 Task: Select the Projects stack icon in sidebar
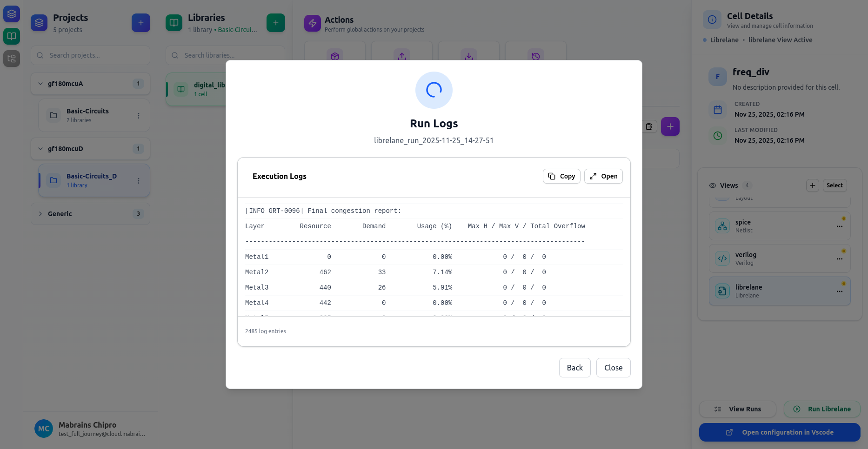12,13
